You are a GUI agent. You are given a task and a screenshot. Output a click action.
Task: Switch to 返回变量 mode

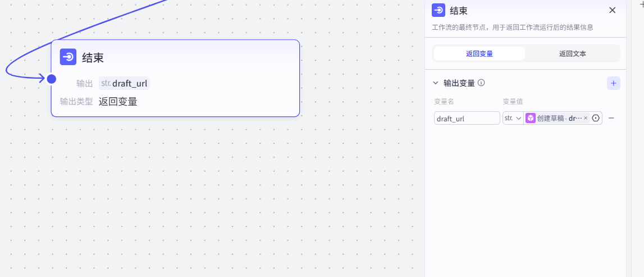479,54
